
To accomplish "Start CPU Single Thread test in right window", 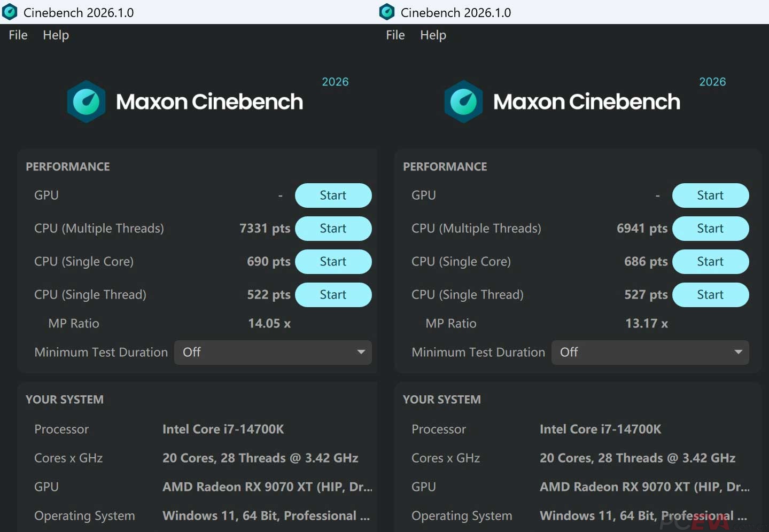I will pyautogui.click(x=711, y=295).
